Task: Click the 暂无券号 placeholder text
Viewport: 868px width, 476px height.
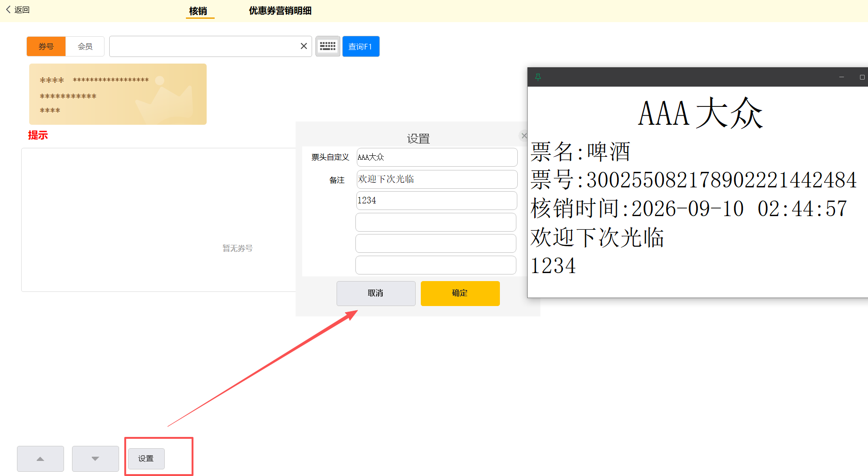Action: [x=238, y=248]
